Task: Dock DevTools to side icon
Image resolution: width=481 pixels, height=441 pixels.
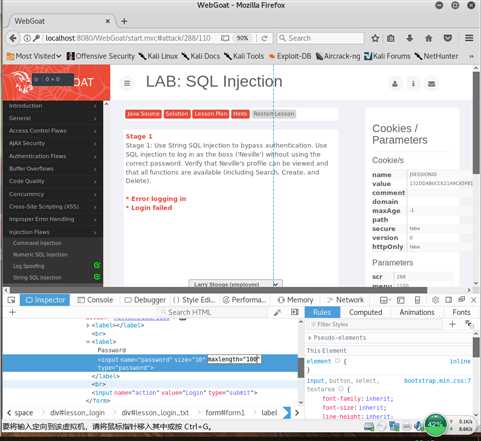Action: [x=449, y=300]
